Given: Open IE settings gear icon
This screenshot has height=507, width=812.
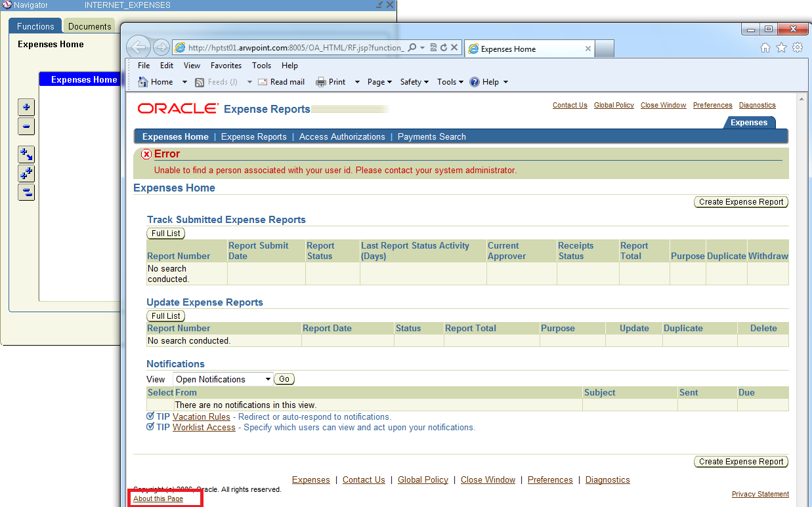Looking at the screenshot, I should pyautogui.click(x=798, y=47).
